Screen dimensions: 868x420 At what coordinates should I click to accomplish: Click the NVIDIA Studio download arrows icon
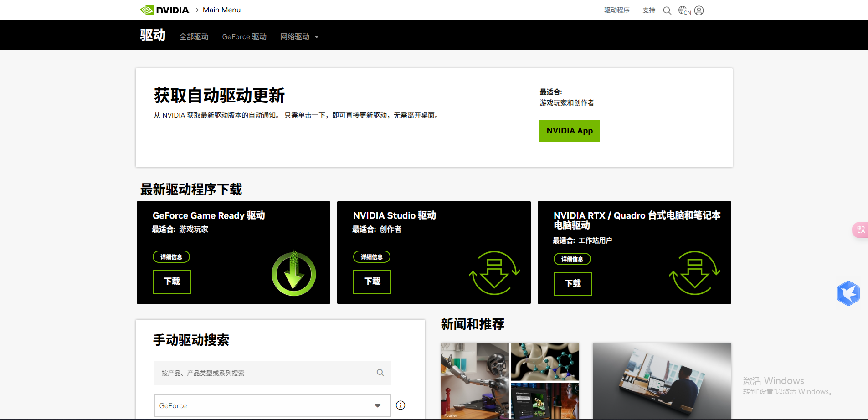[x=494, y=273]
